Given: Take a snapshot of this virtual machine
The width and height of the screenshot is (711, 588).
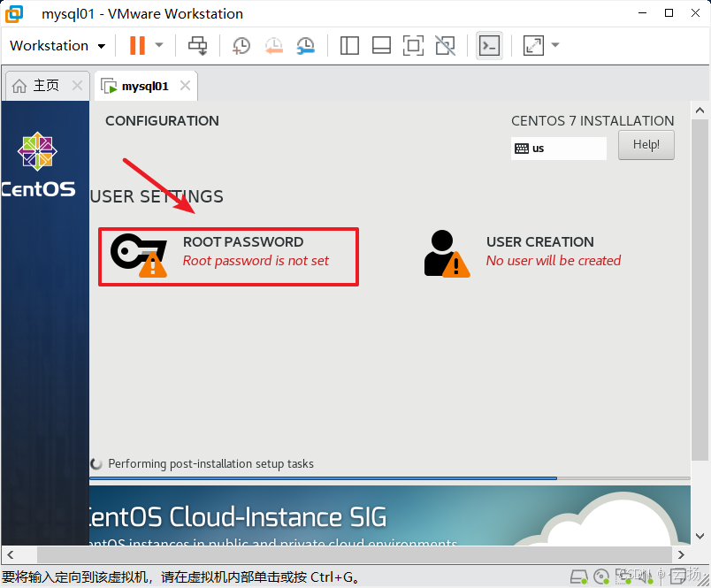Looking at the screenshot, I should pos(241,46).
